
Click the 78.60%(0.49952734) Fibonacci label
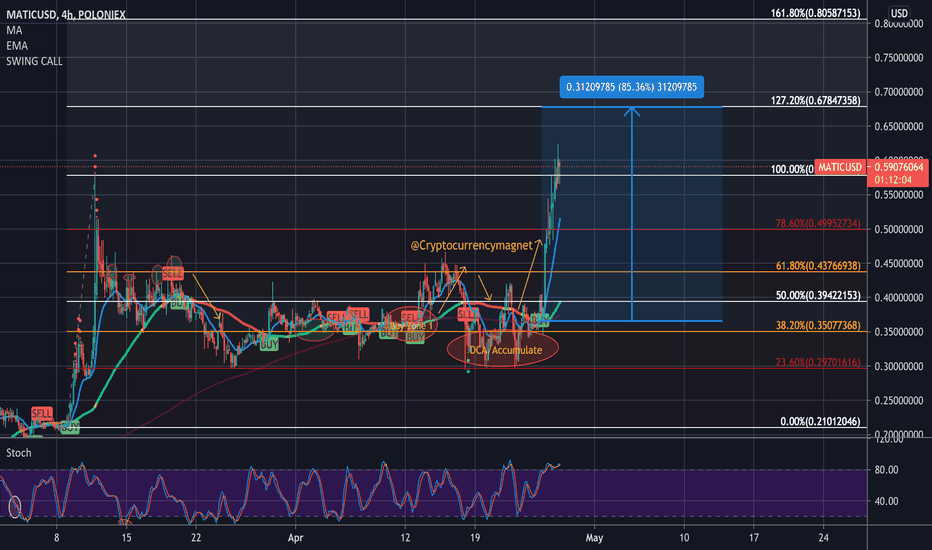[818, 223]
